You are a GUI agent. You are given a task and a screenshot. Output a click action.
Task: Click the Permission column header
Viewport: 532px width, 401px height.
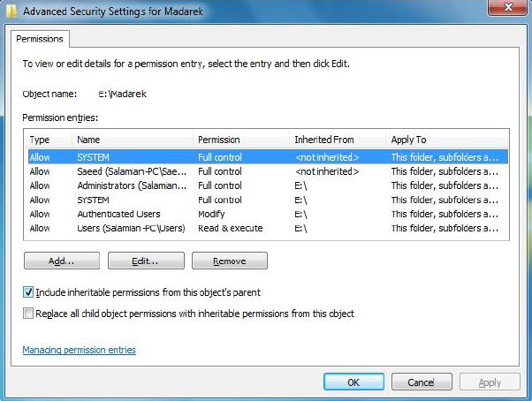(240, 140)
